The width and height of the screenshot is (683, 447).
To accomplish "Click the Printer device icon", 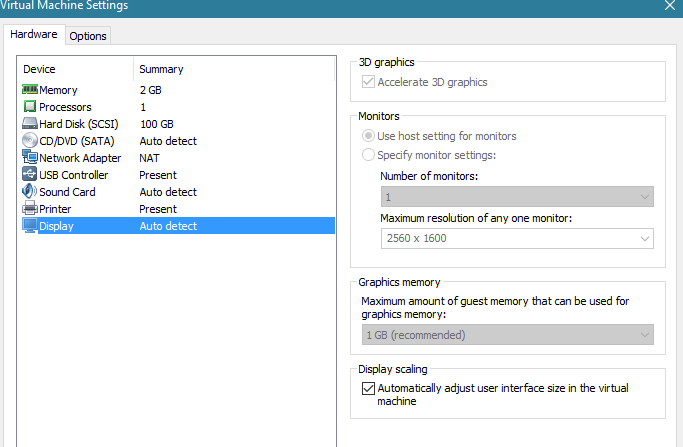I will pyautogui.click(x=30, y=208).
